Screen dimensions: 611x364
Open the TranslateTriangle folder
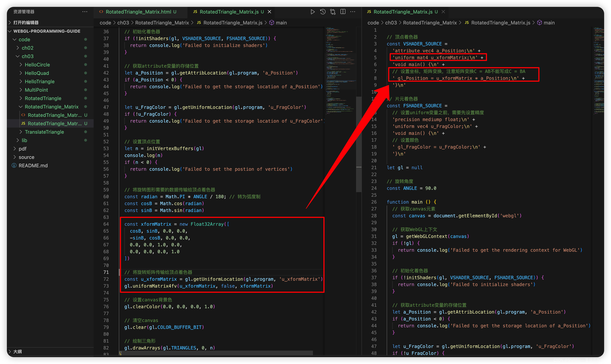coord(44,132)
